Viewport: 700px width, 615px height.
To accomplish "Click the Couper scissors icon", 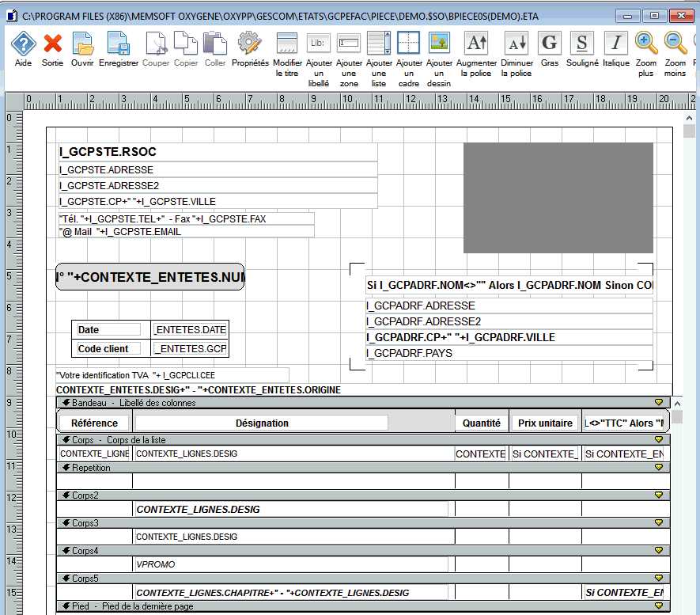I will (156, 44).
